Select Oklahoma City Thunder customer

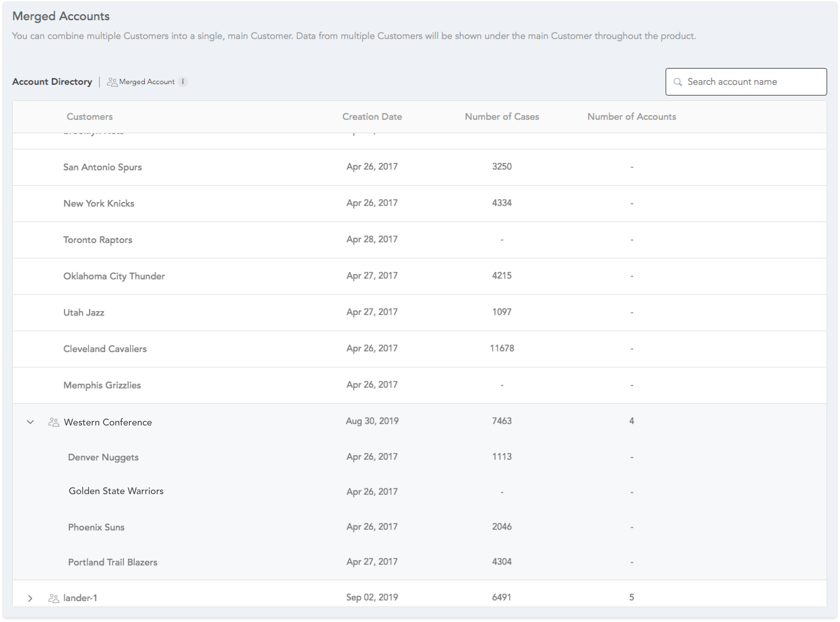tap(114, 276)
